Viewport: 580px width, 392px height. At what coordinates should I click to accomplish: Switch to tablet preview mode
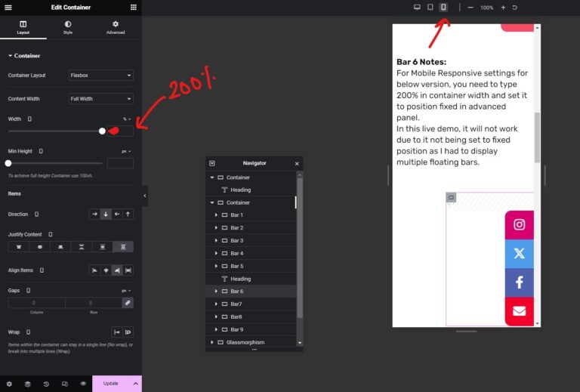coord(430,7)
